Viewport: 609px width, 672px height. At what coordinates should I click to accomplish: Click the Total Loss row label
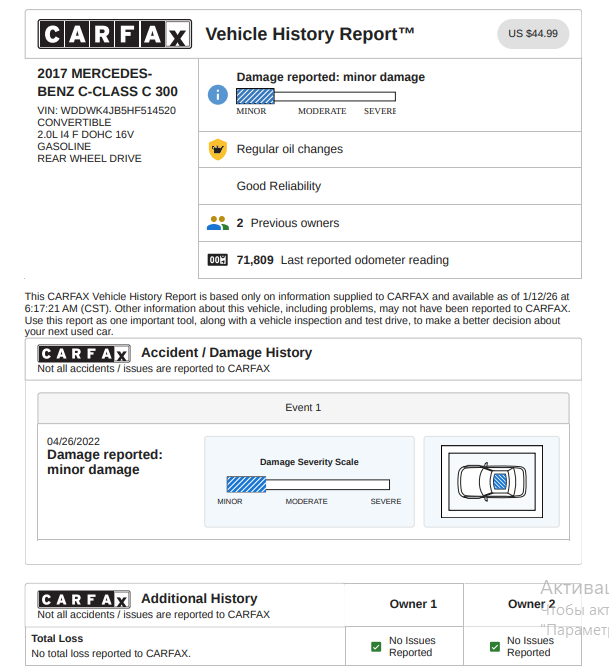(x=57, y=638)
